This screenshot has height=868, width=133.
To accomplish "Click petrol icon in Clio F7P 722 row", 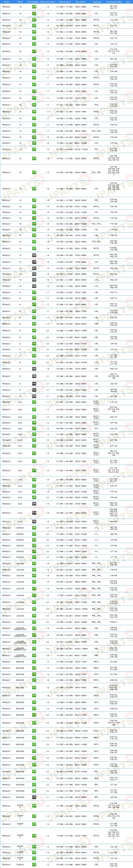I will click(34, 492).
